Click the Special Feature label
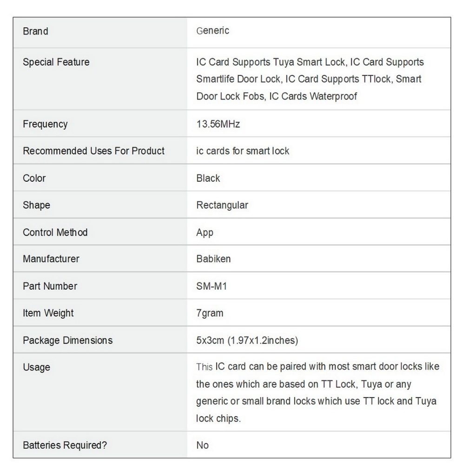 56,62
